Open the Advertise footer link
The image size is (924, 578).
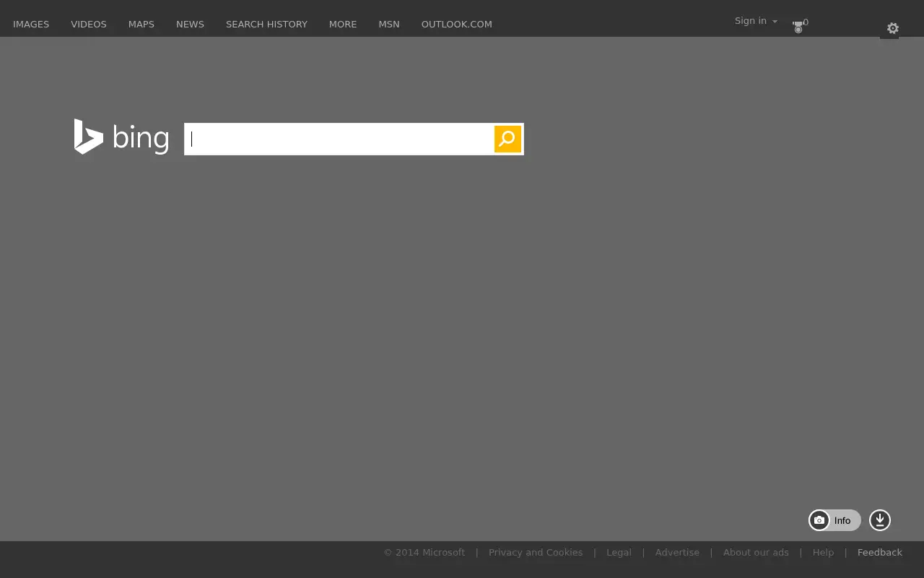pos(677,552)
